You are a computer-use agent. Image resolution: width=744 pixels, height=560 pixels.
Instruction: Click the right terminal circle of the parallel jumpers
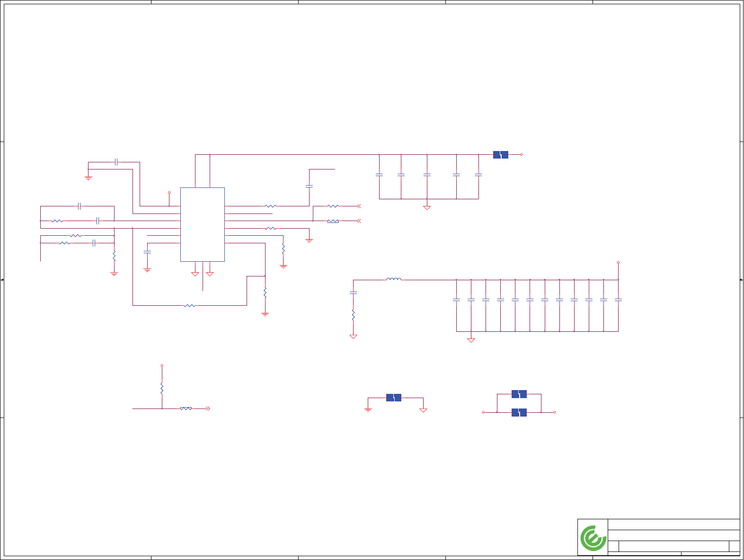[555, 412]
